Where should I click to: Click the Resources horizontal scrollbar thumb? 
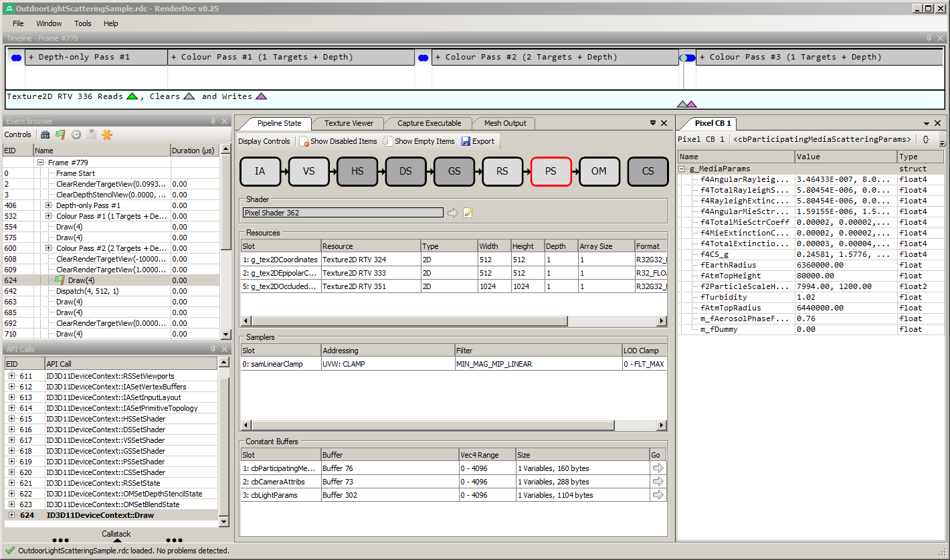click(x=409, y=321)
